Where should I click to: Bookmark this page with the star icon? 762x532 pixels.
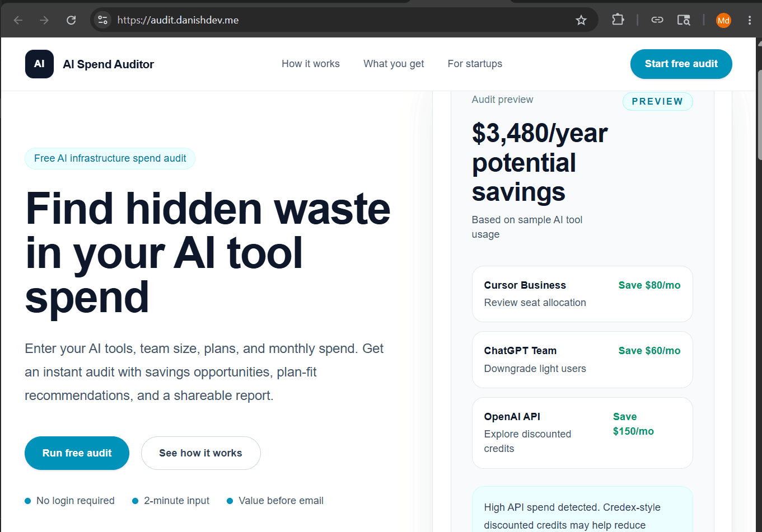coord(581,20)
